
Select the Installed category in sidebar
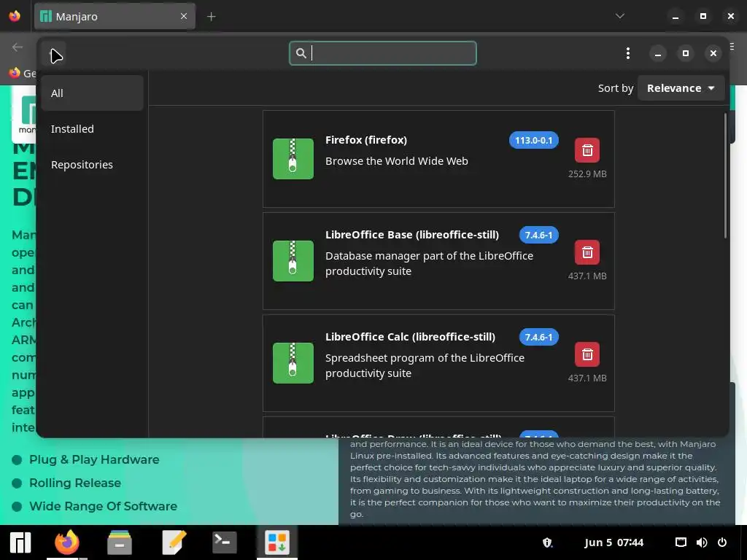92,128
